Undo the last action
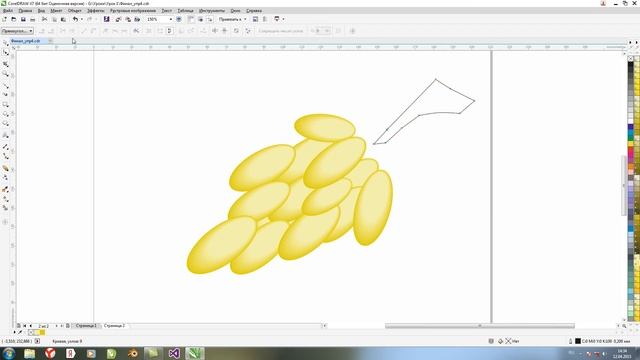640x360 pixels. (x=75, y=19)
